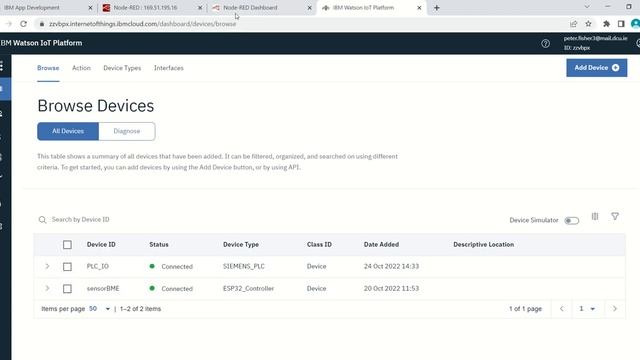Switch to Node-RED Dashboard browser tab
640x360 pixels.
(261, 8)
